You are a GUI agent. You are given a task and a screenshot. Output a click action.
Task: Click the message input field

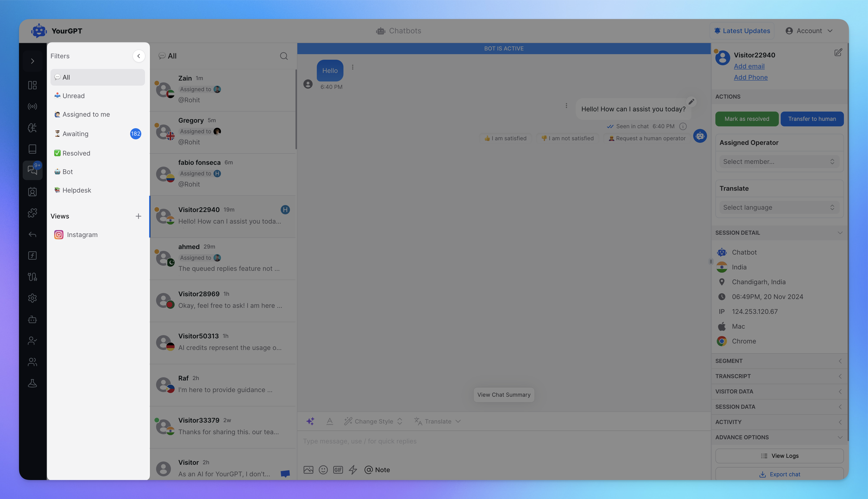tap(504, 441)
